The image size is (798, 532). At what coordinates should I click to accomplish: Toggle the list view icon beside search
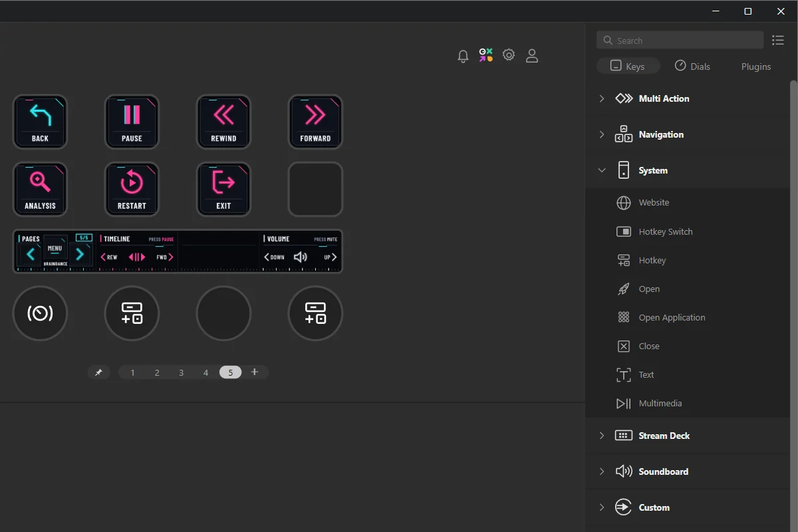point(778,41)
